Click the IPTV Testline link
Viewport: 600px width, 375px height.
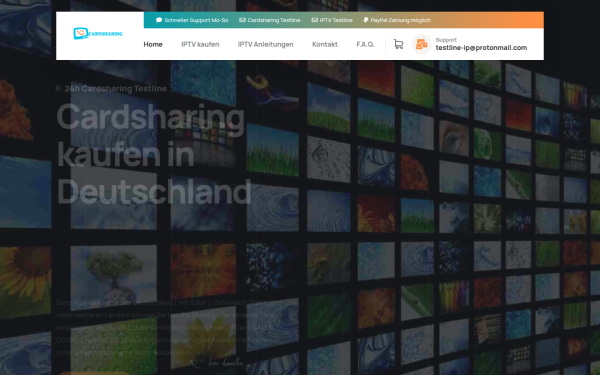(336, 20)
